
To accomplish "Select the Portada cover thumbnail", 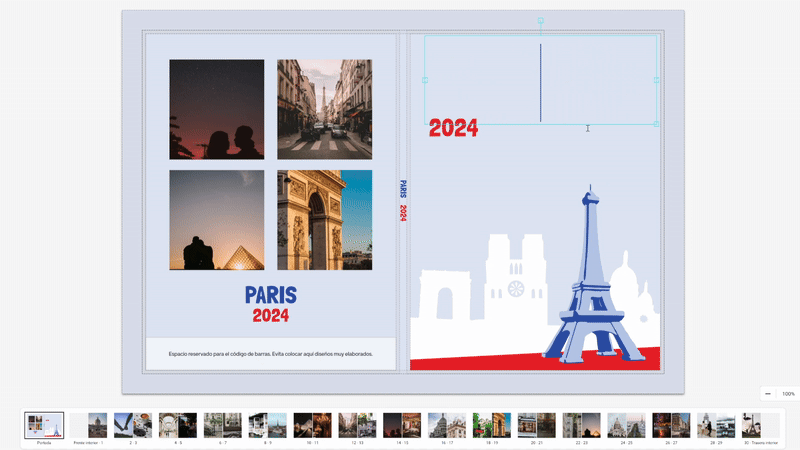I will click(x=44, y=426).
